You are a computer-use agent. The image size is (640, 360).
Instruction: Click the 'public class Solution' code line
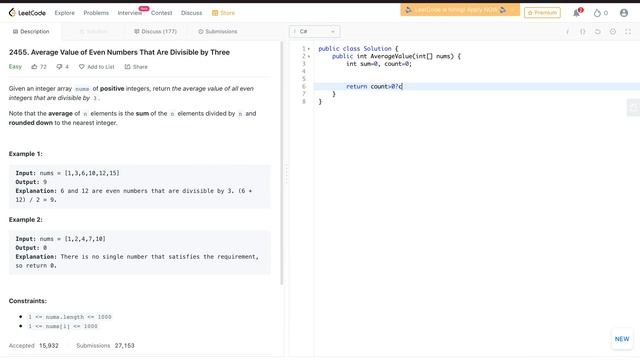[x=358, y=49]
